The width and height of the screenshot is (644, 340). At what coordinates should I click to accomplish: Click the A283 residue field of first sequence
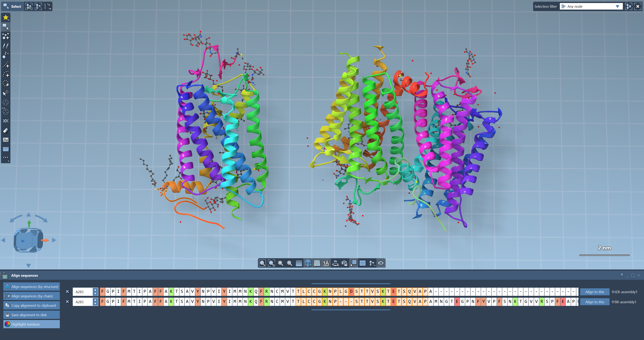point(82,292)
